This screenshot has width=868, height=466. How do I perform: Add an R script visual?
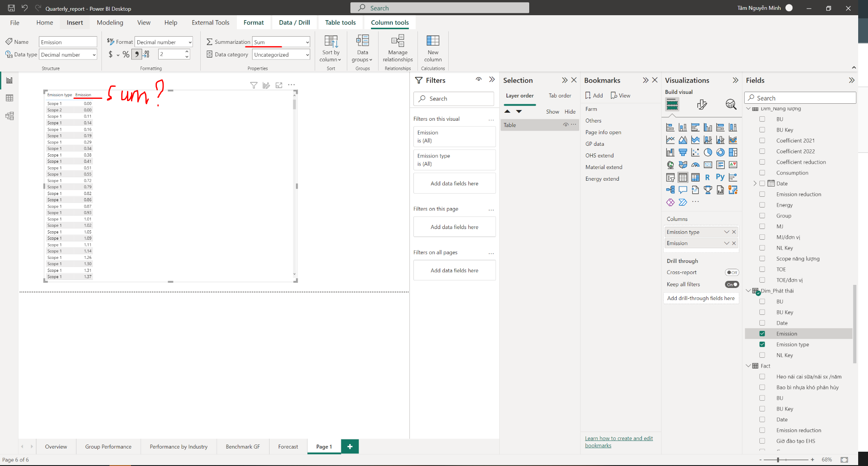pyautogui.click(x=708, y=178)
